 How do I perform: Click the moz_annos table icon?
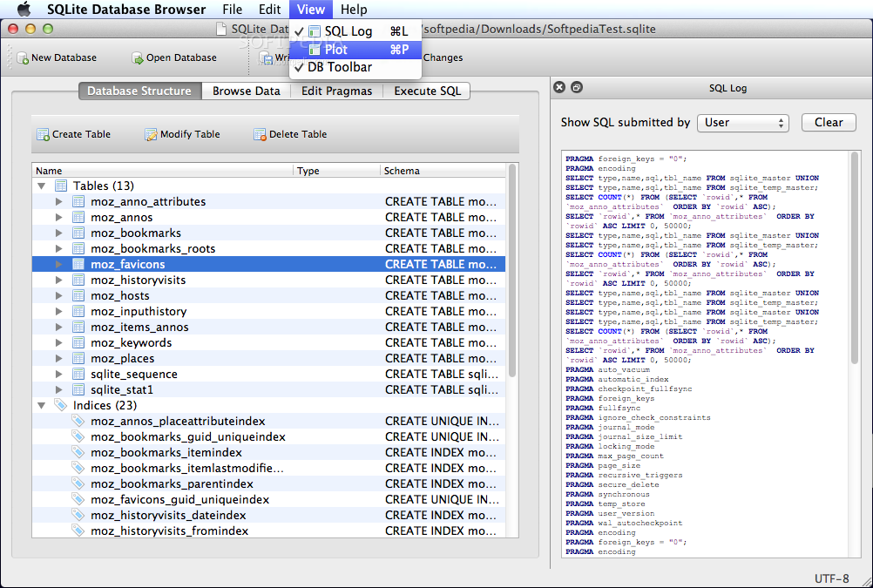pos(78,217)
